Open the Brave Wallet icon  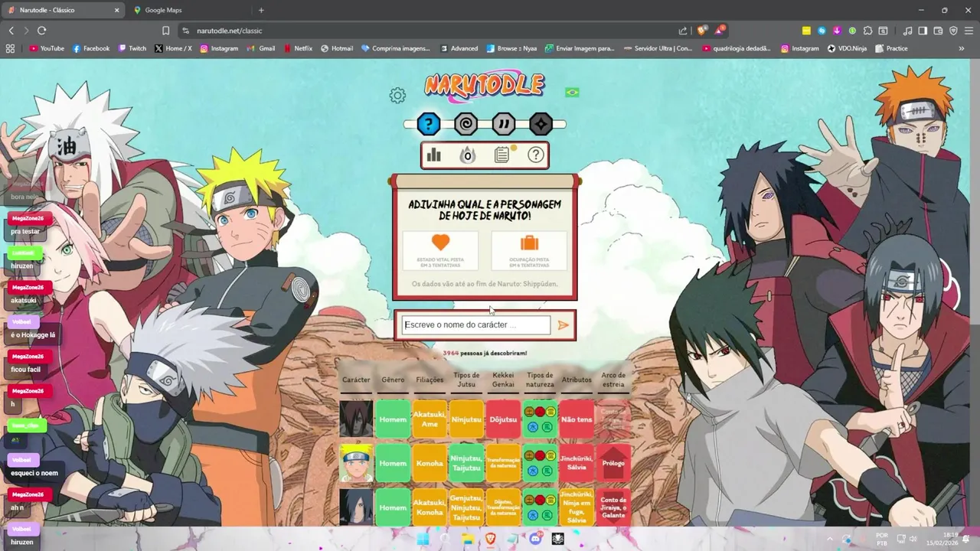point(939,31)
